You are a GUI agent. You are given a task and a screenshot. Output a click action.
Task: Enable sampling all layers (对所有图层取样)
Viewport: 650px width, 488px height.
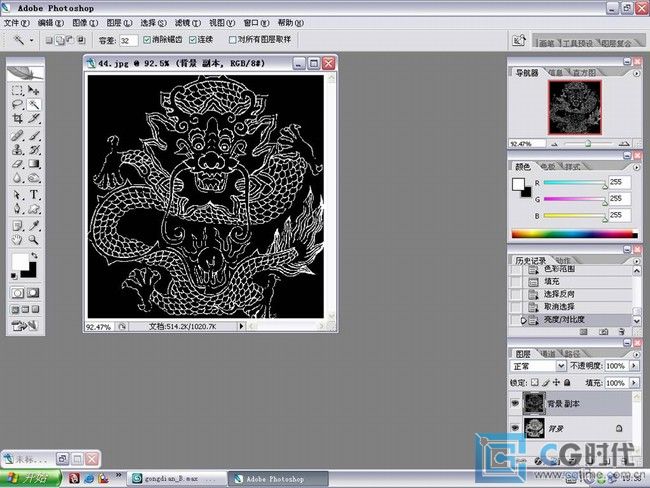pyautogui.click(x=233, y=40)
